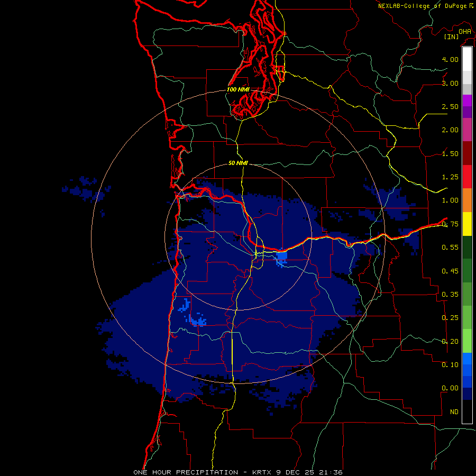Click the 2.00 legend value
The width and height of the screenshot is (476, 476).
tap(450, 130)
